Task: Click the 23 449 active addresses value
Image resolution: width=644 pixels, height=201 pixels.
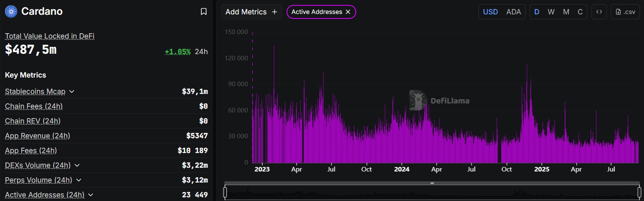Action: [195, 195]
